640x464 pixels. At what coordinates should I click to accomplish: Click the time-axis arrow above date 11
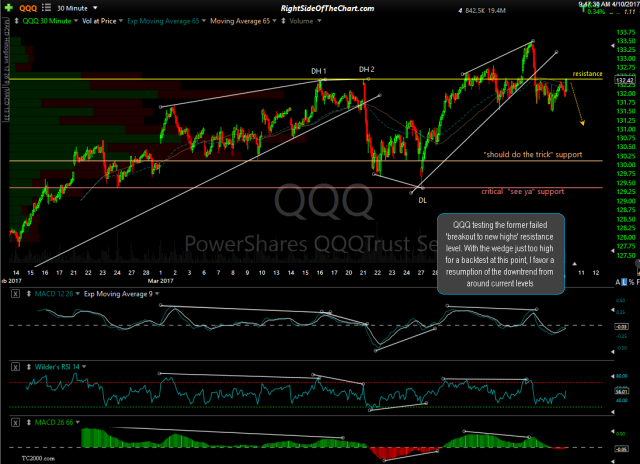tap(575, 264)
